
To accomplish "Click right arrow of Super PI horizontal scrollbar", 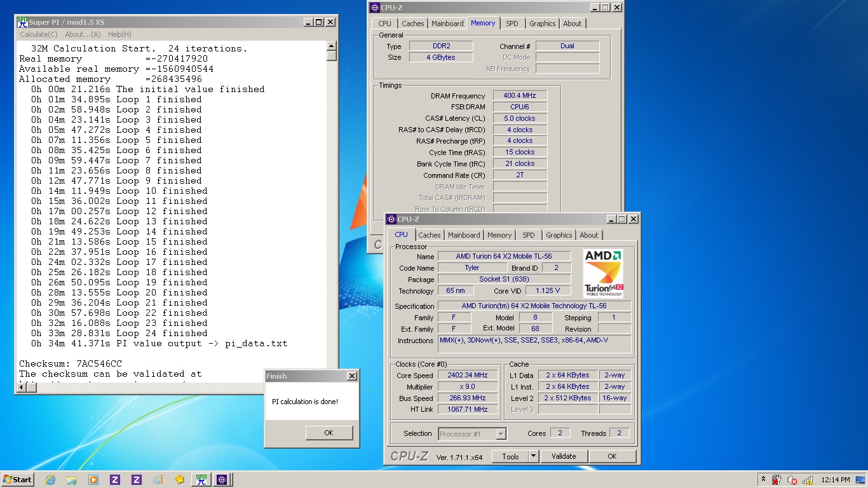I will [322, 387].
